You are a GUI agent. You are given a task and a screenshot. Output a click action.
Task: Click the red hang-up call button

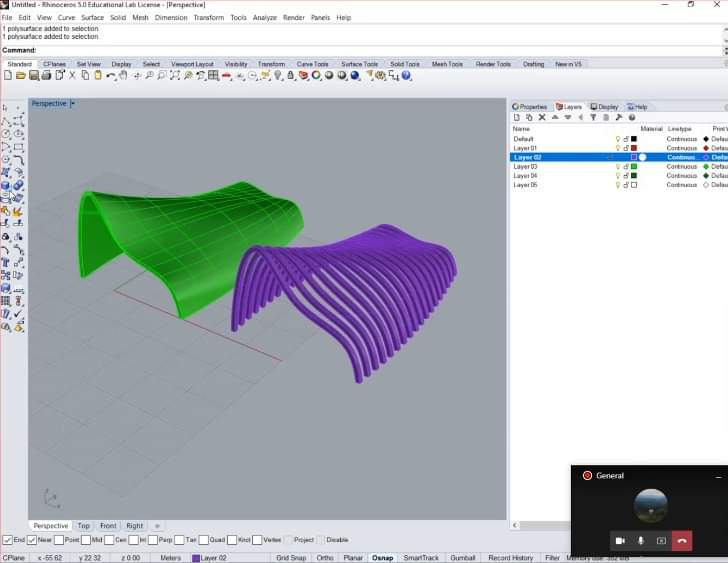pos(682,540)
